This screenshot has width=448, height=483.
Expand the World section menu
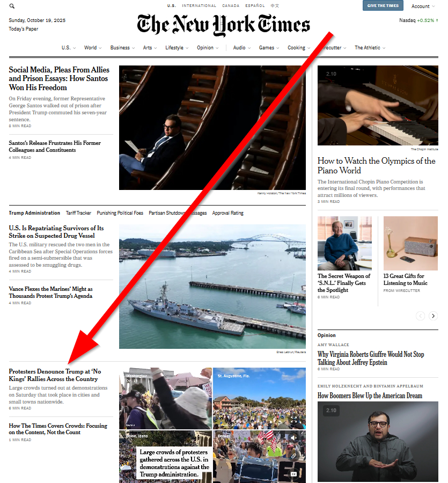[x=93, y=48]
